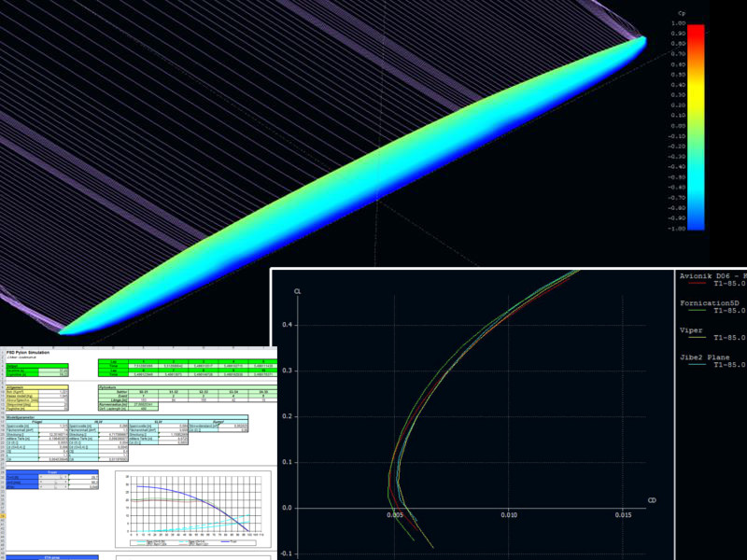Click the cyan line swatch under Jibe2 Plane
Image resolution: width=747 pixels, height=560 pixels.
point(697,365)
